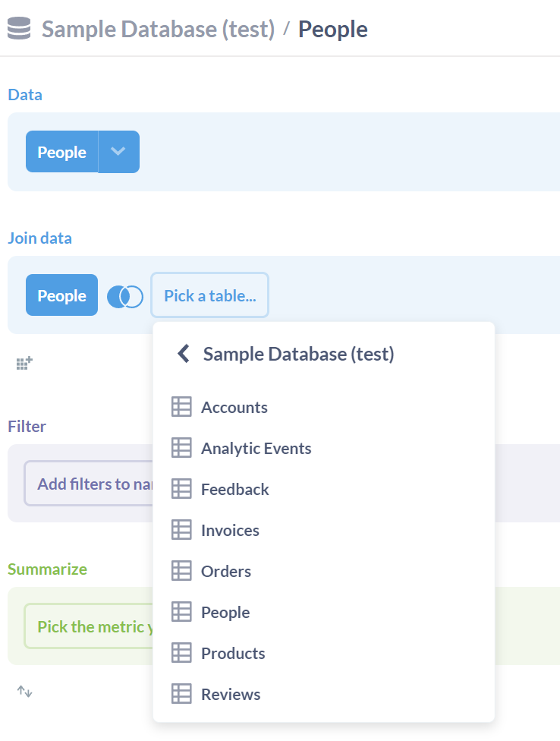Screen dimensions: 560x741
Task: Open the Venn diagram join type selector
Action: [x=124, y=295]
